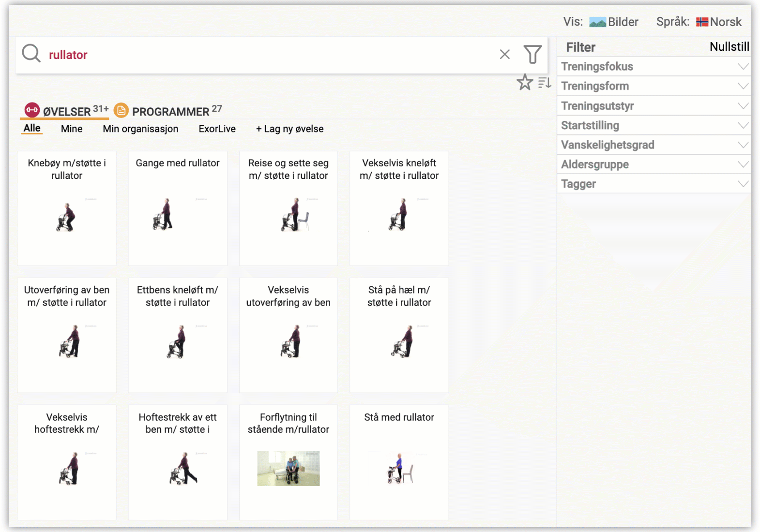Click the Bilder view image icon
Screen dimensions: 760x532
coord(597,22)
